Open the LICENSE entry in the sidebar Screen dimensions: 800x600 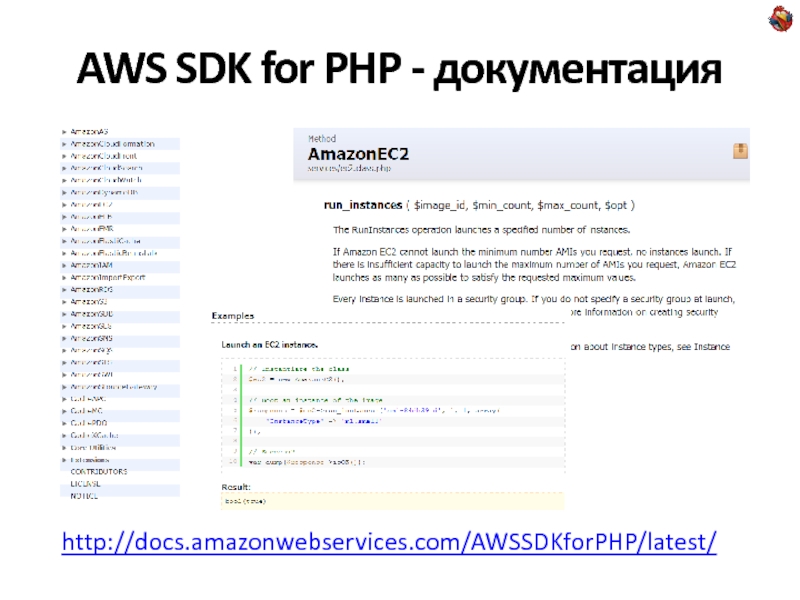(85, 484)
